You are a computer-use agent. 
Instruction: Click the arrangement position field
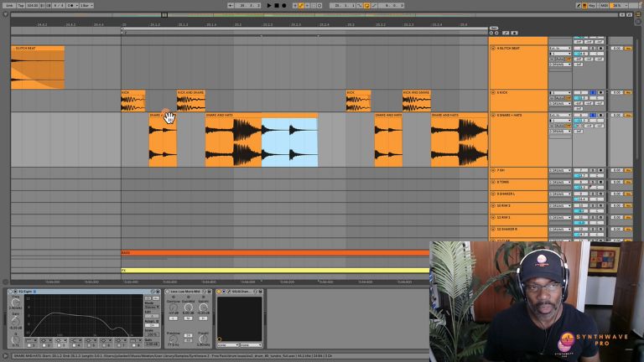tap(247, 5)
